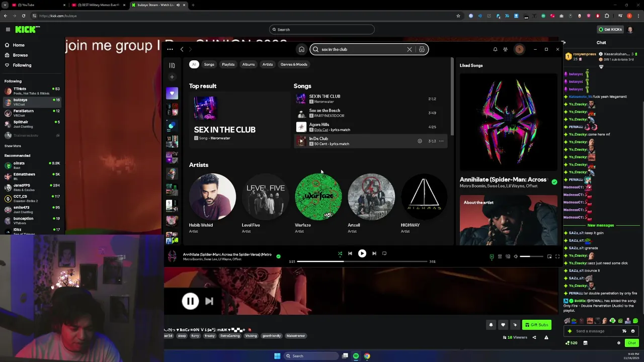
Task: Open Spotify from Windows taskbar
Action: point(356,356)
